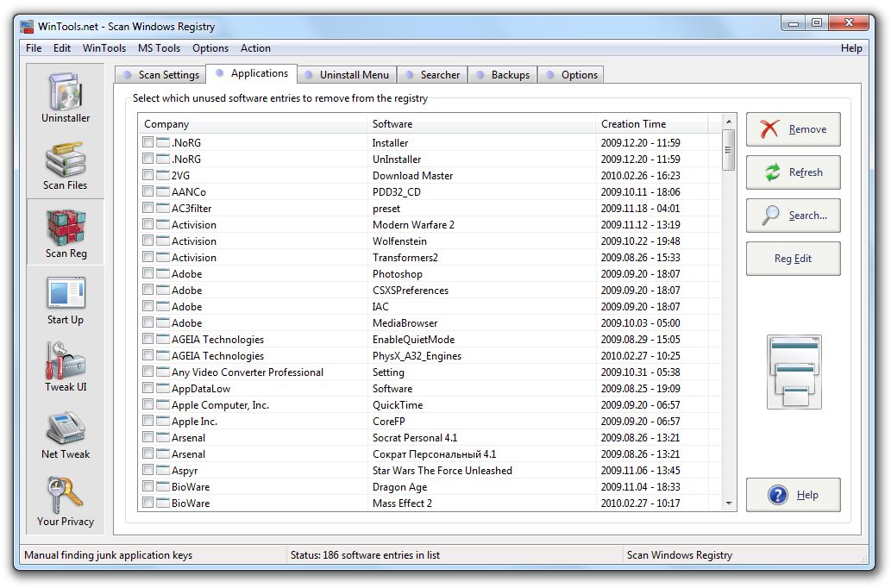This screenshot has height=588, width=891.
Task: Open the Tweak UI tool
Action: point(66,367)
